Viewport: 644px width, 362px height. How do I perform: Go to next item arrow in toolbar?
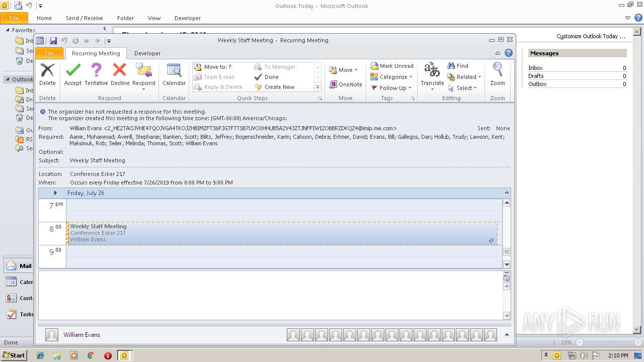point(97,41)
